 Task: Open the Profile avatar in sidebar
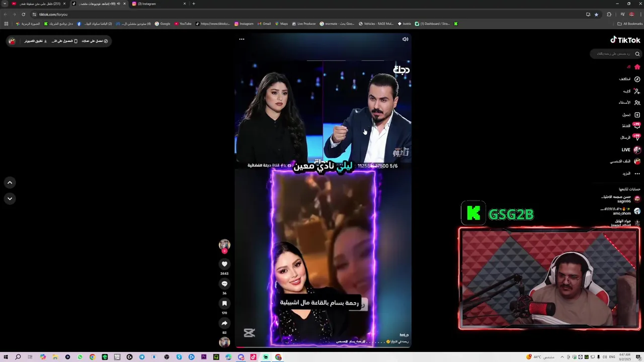pos(637,161)
